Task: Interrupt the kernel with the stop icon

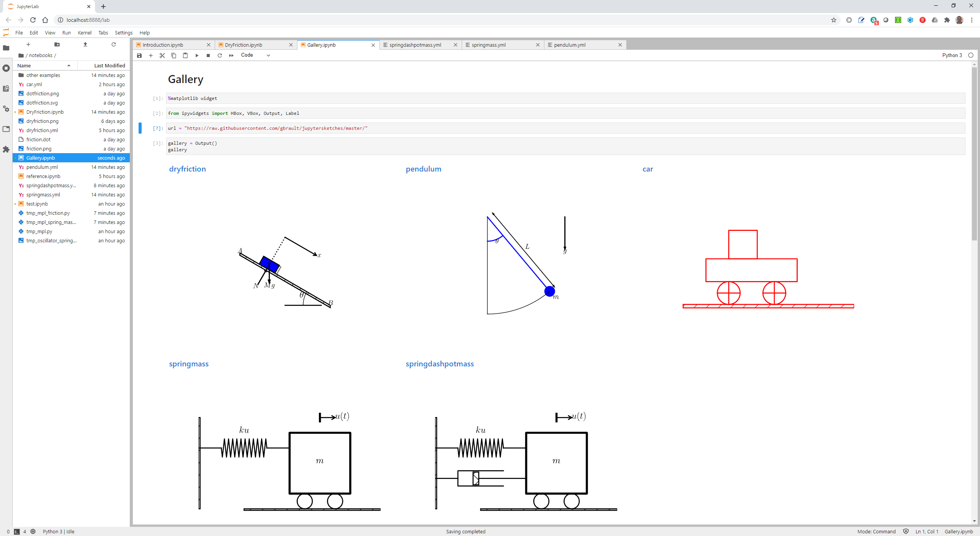Action: point(208,56)
